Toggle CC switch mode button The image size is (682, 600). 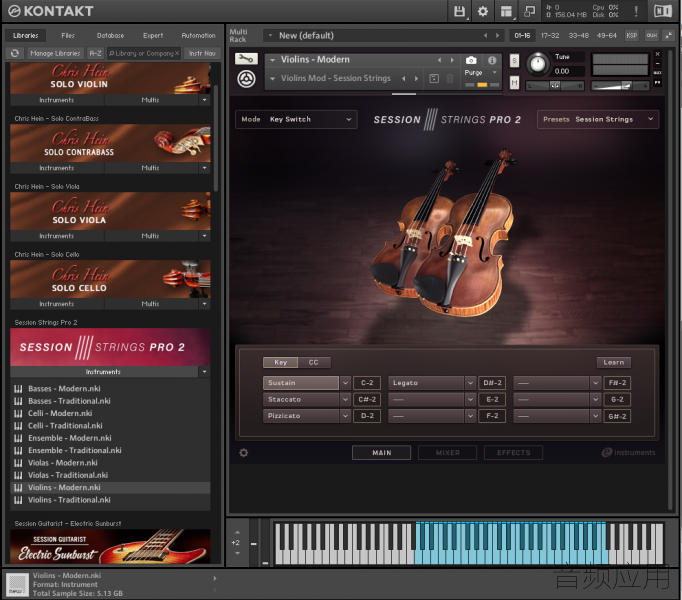pyautogui.click(x=314, y=362)
